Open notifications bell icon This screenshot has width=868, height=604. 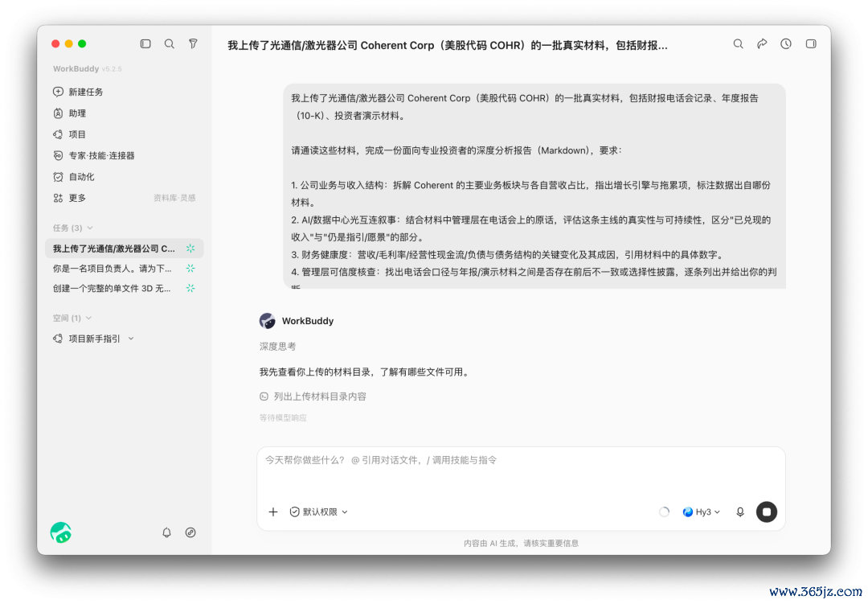click(x=166, y=532)
